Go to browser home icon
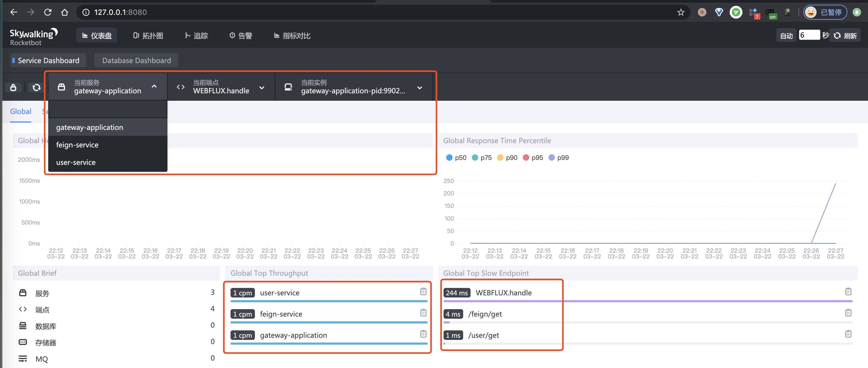The image size is (868, 368). 65,12
